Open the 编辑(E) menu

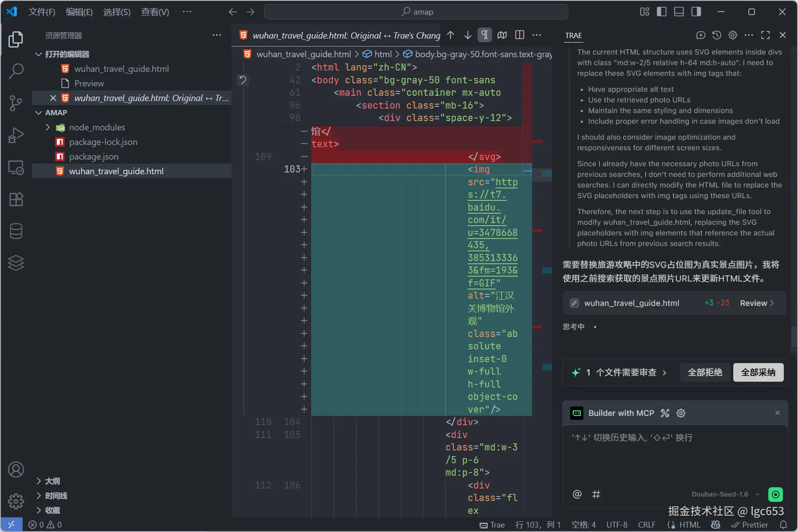[79, 12]
